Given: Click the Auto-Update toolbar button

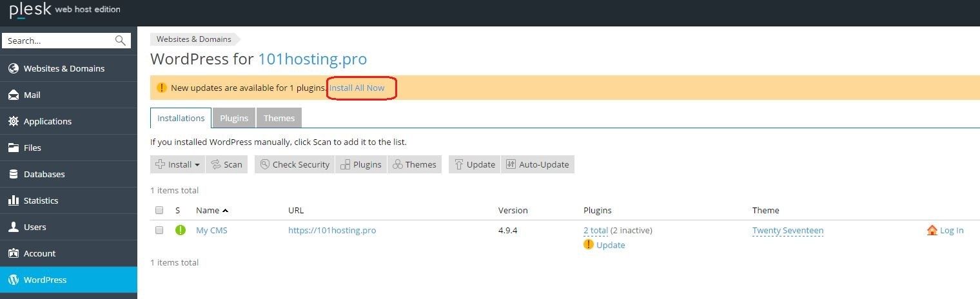Looking at the screenshot, I should [x=537, y=164].
